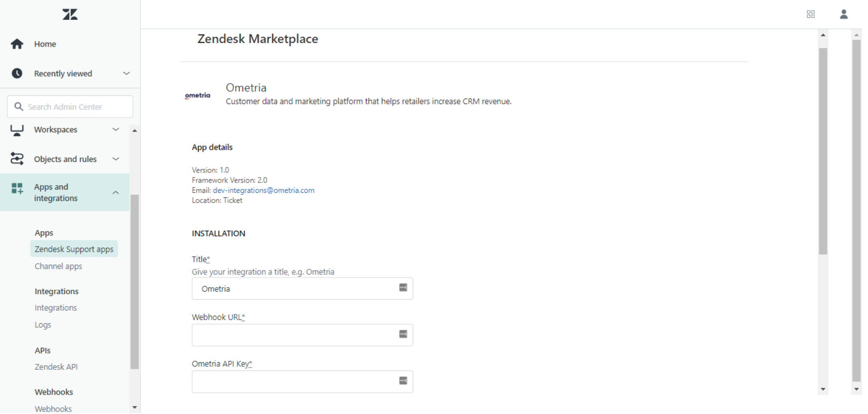Open the Zendesk logo at top left
The width and height of the screenshot is (868, 414).
tap(70, 14)
